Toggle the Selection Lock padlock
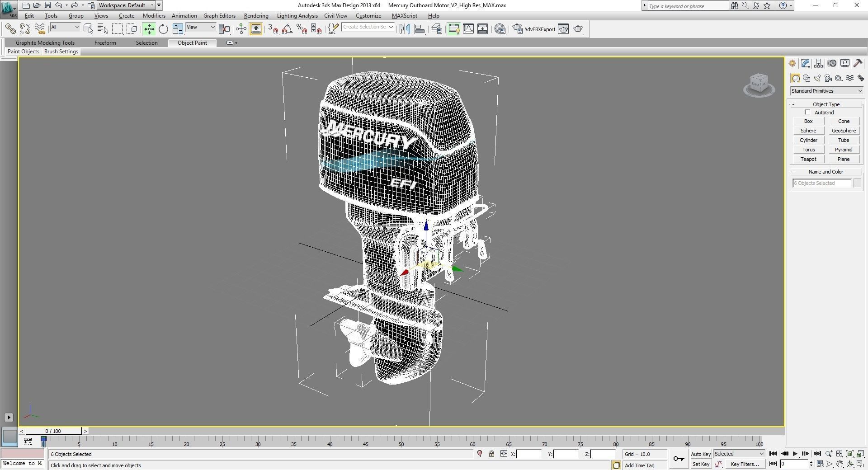The width and height of the screenshot is (868, 470). (491, 454)
